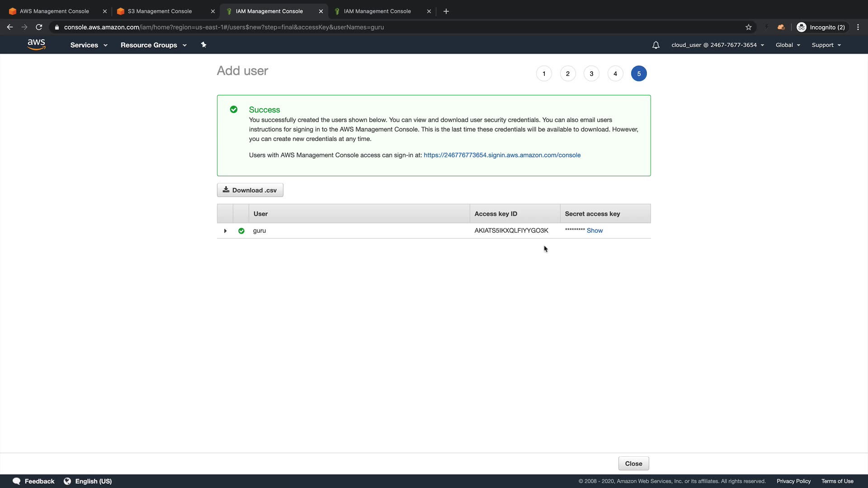Switch to the S3 Management Console tab
Image resolution: width=868 pixels, height=488 pixels.
[x=160, y=11]
